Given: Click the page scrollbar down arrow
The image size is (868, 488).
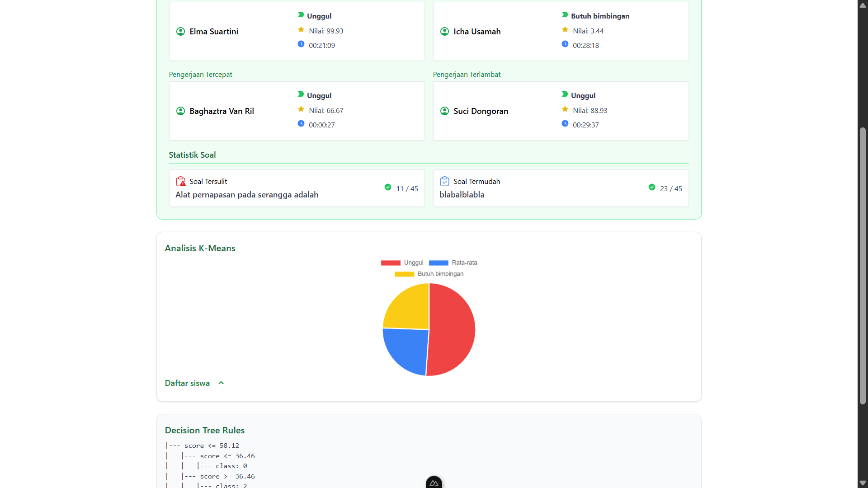Looking at the screenshot, I should pyautogui.click(x=863, y=483).
